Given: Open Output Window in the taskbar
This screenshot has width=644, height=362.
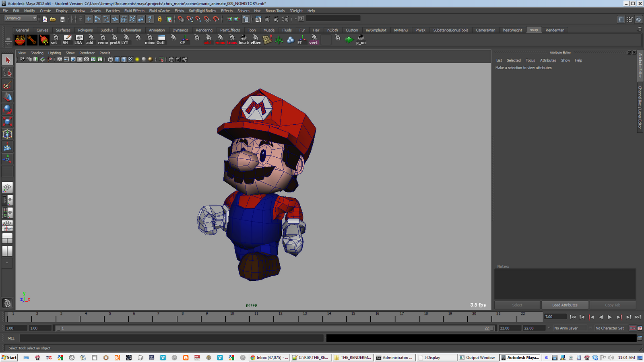Looking at the screenshot, I should point(478,358).
